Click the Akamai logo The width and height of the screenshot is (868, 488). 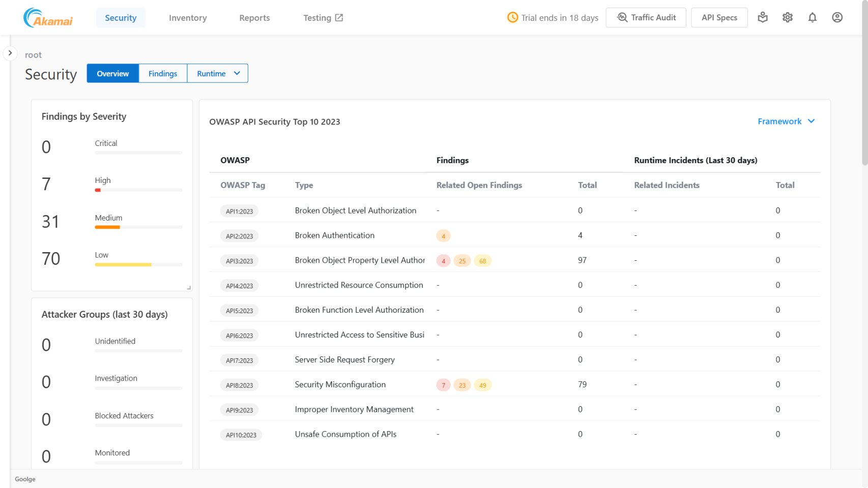48,18
